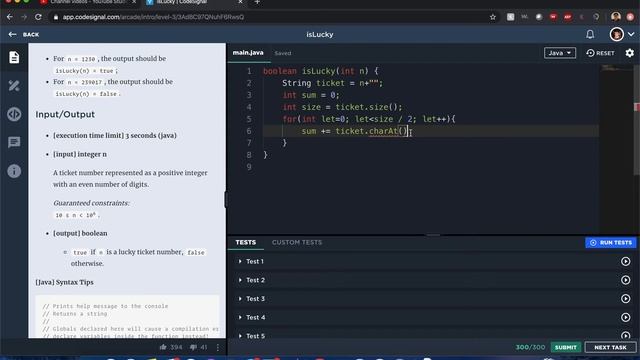Run Test 1 with its play icon

click(625, 261)
